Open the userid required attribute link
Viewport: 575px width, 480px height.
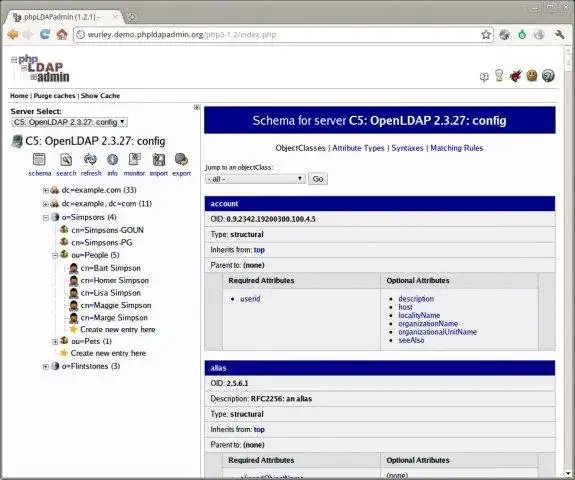[x=250, y=299]
